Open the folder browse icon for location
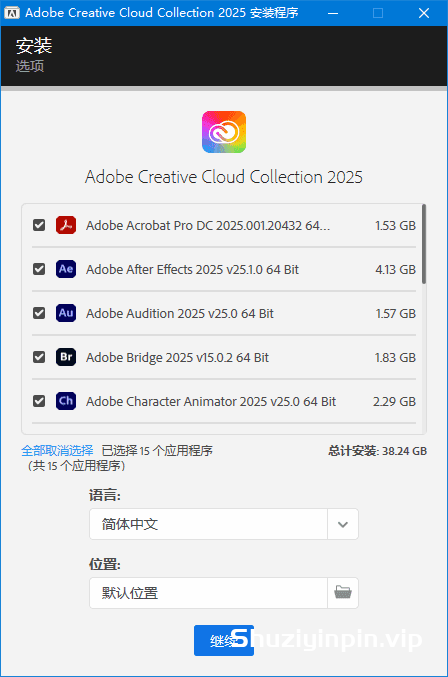 pos(343,593)
